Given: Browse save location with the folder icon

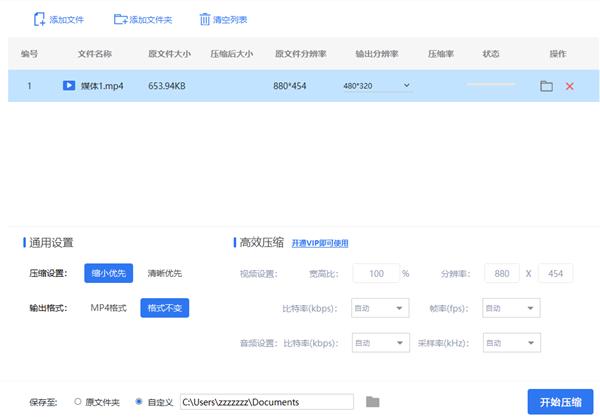Looking at the screenshot, I should pyautogui.click(x=372, y=402).
